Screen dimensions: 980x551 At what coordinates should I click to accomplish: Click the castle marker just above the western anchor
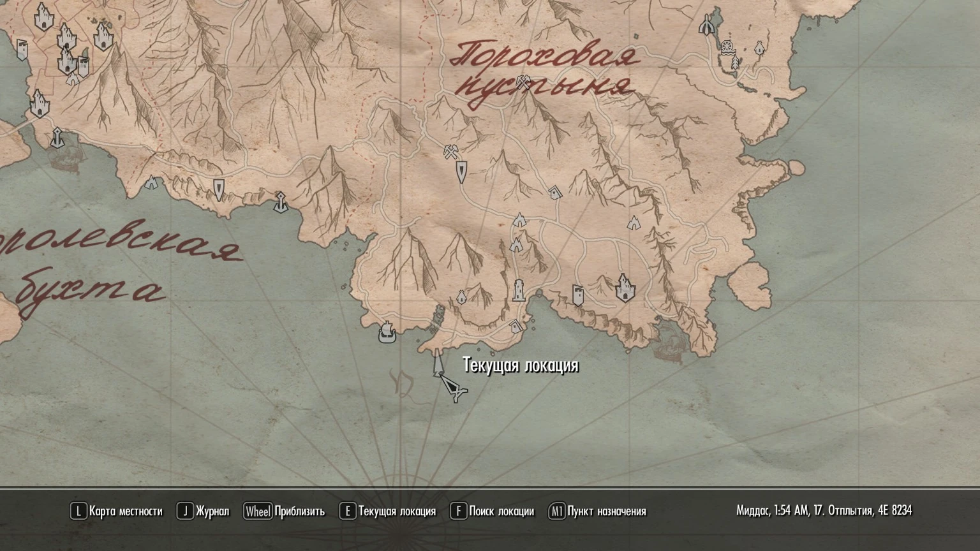tap(40, 103)
